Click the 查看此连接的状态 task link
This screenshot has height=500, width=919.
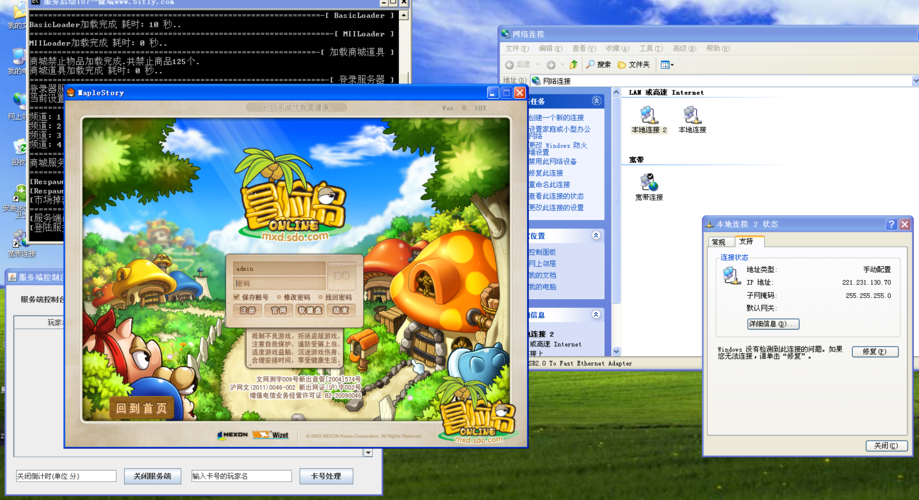point(556,196)
